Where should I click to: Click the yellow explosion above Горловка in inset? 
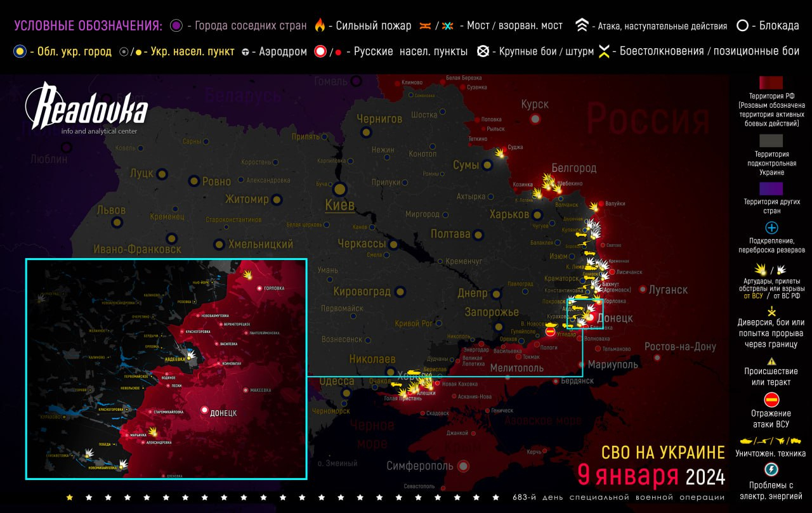click(249, 275)
